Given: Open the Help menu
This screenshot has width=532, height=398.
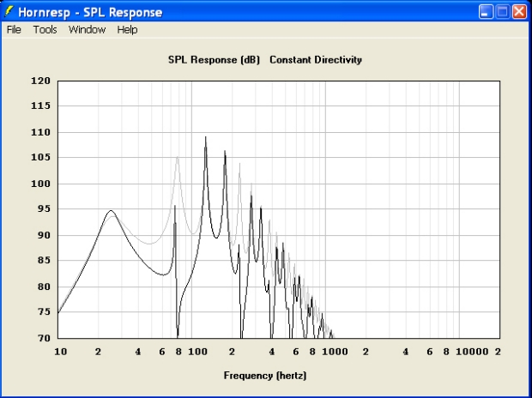Looking at the screenshot, I should coord(127,30).
